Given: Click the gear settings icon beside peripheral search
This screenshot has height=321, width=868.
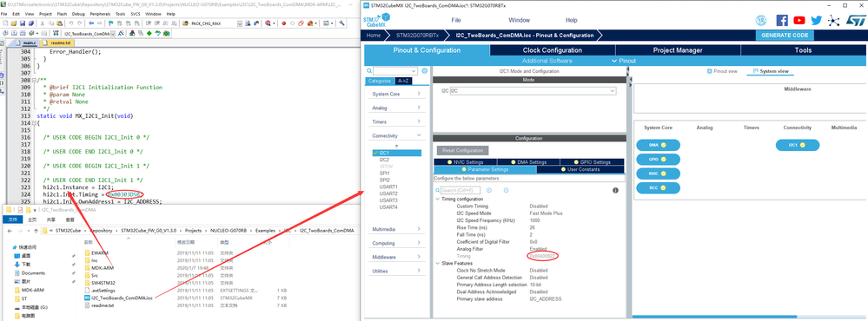Looking at the screenshot, I should click(425, 71).
